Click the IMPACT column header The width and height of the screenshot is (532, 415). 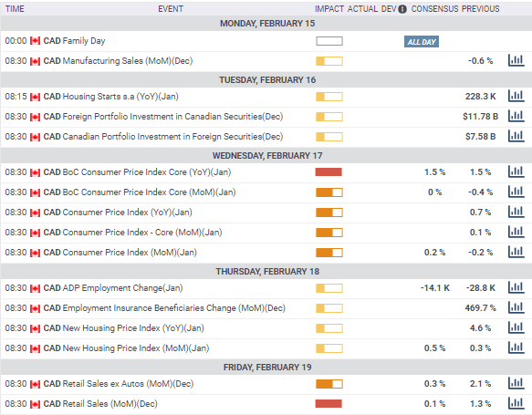[329, 9]
